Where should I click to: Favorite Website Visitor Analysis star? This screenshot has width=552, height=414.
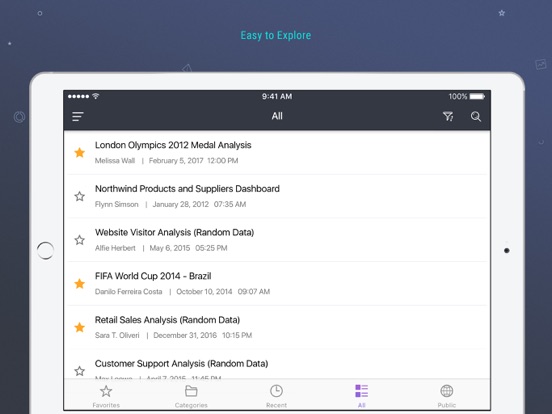pyautogui.click(x=80, y=240)
